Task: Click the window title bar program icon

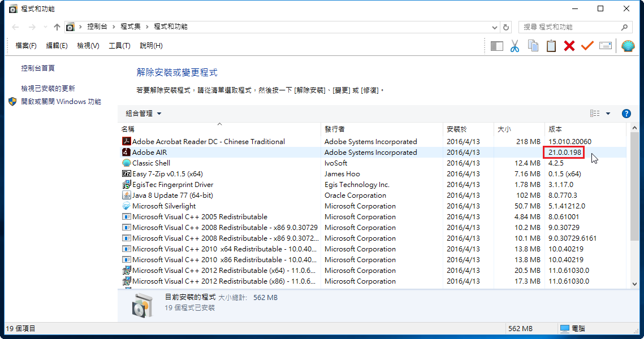Action: pos(13,8)
